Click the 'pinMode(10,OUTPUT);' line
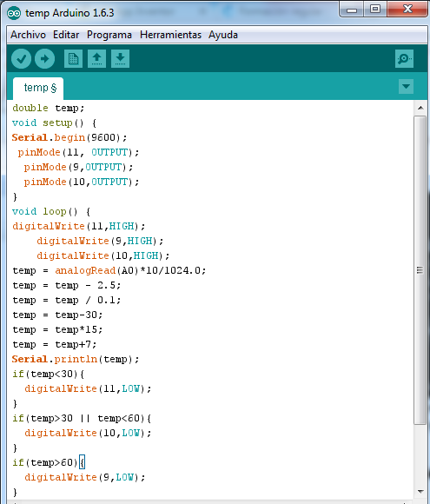This screenshot has width=430, height=504. pos(82,182)
